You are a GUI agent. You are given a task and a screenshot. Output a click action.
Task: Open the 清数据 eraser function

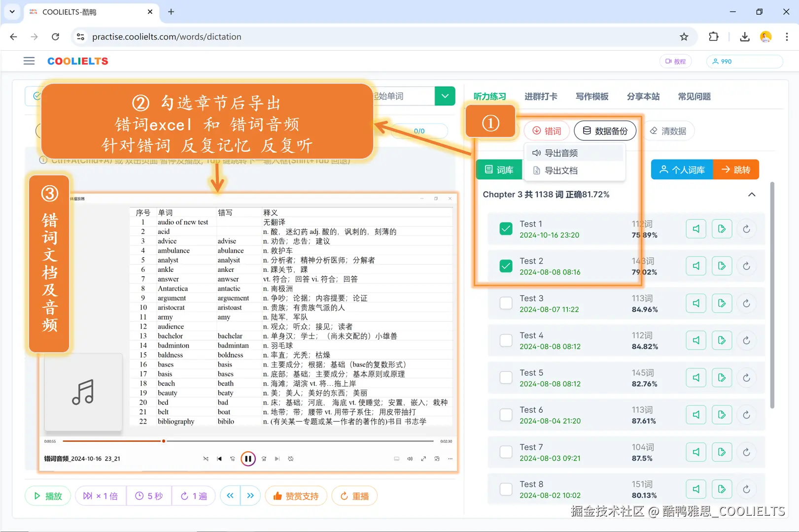(668, 131)
